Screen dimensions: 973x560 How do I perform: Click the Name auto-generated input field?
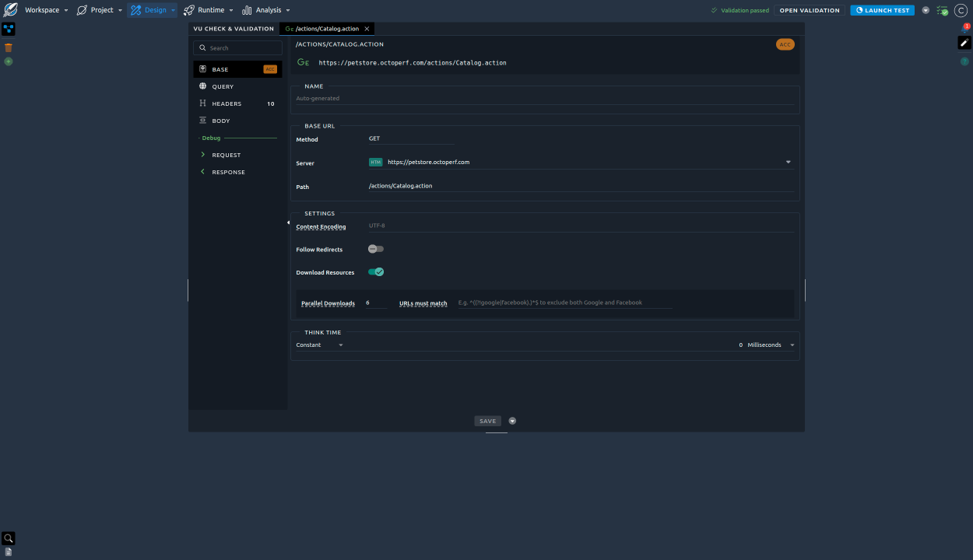[x=544, y=99]
